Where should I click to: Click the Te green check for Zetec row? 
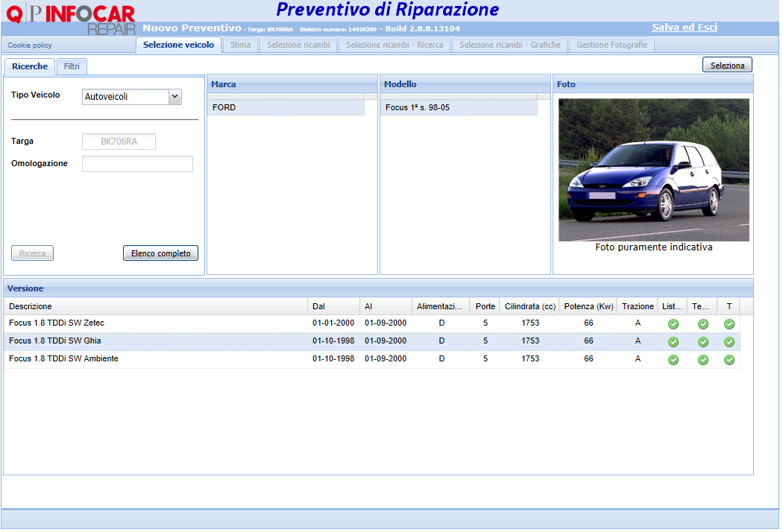click(x=703, y=324)
